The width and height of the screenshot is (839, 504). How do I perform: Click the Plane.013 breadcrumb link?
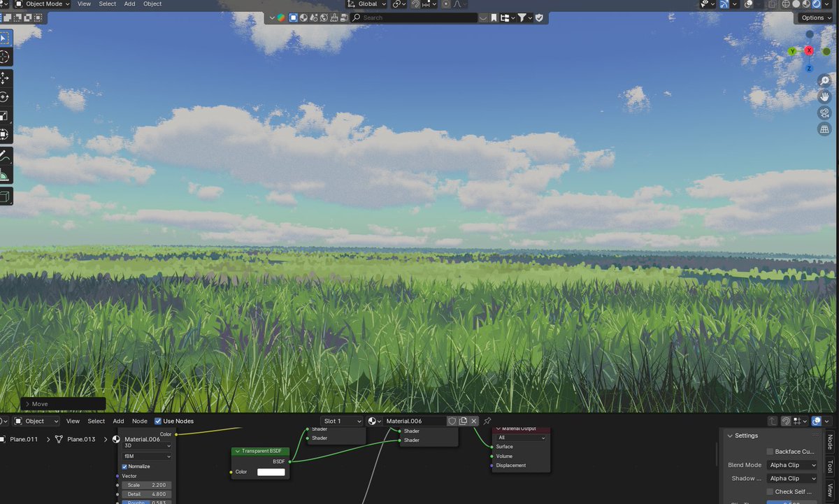(x=83, y=439)
